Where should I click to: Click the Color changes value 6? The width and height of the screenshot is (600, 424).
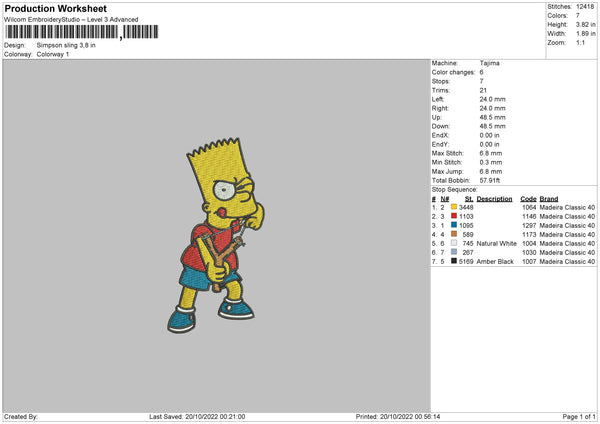481,72
